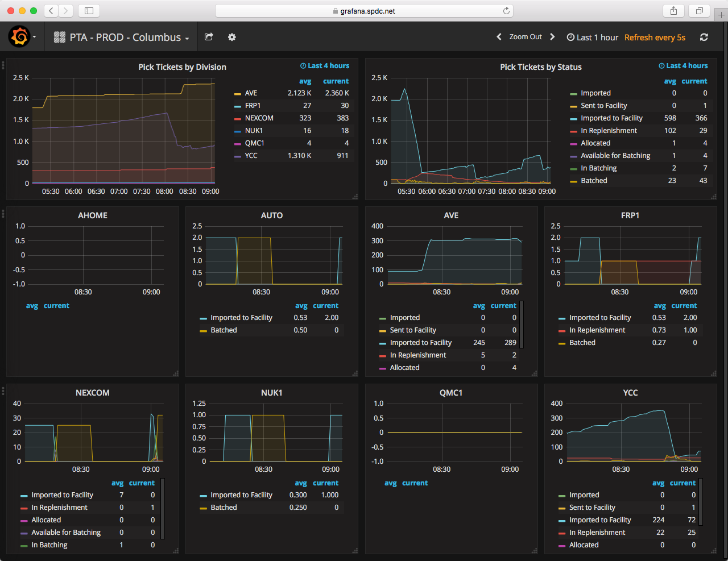Open the Last 1 hour time picker
The height and width of the screenshot is (561, 728).
click(593, 38)
